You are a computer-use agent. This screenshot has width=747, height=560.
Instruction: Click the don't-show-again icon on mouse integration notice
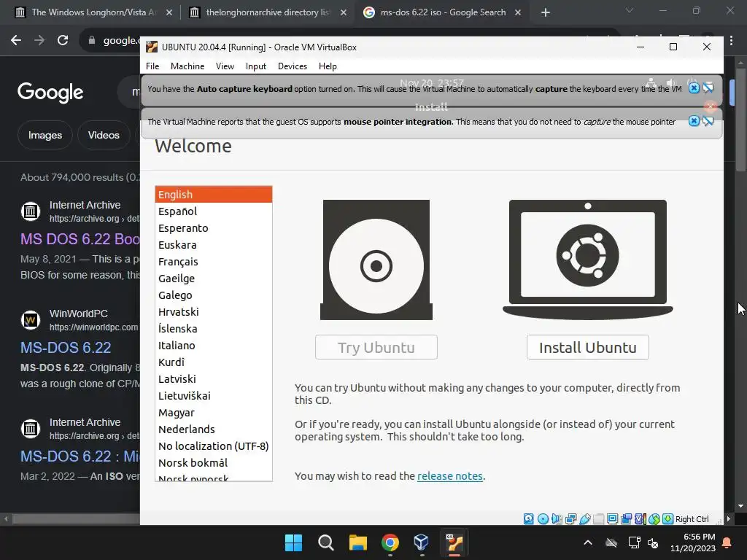point(708,121)
